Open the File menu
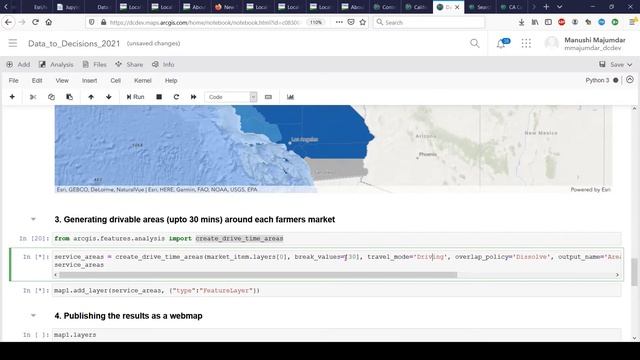 pyautogui.click(x=13, y=81)
